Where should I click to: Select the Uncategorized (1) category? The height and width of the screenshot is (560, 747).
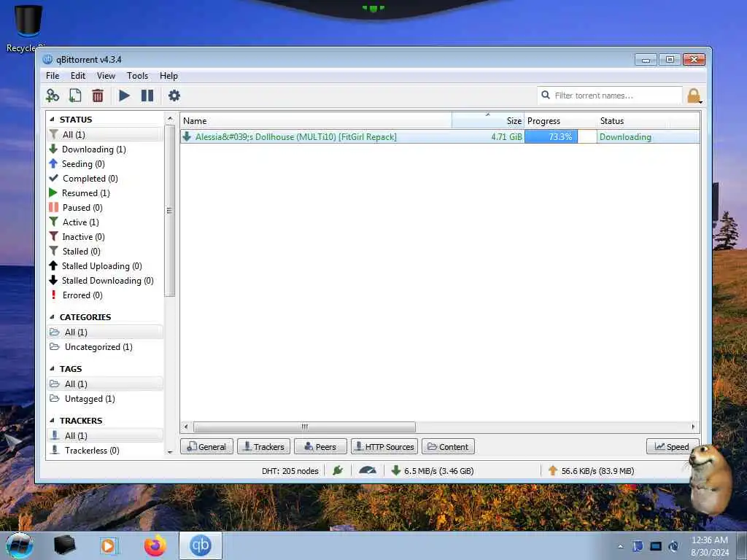(98, 346)
